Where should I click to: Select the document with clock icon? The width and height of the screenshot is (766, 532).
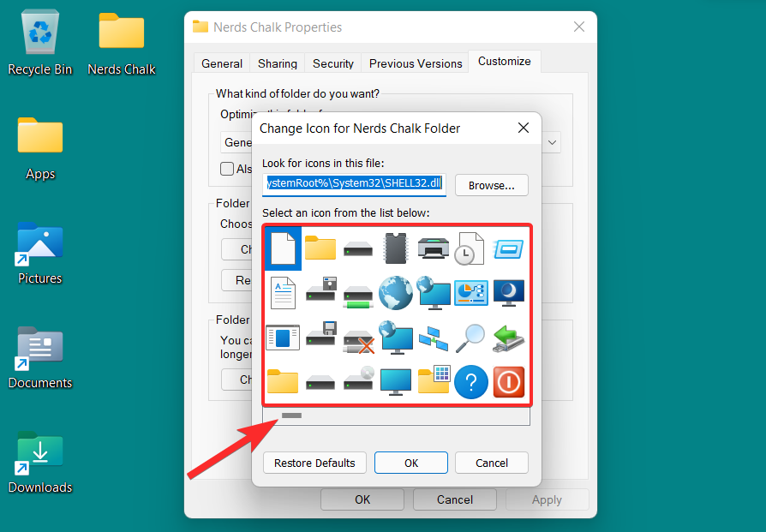(x=471, y=248)
